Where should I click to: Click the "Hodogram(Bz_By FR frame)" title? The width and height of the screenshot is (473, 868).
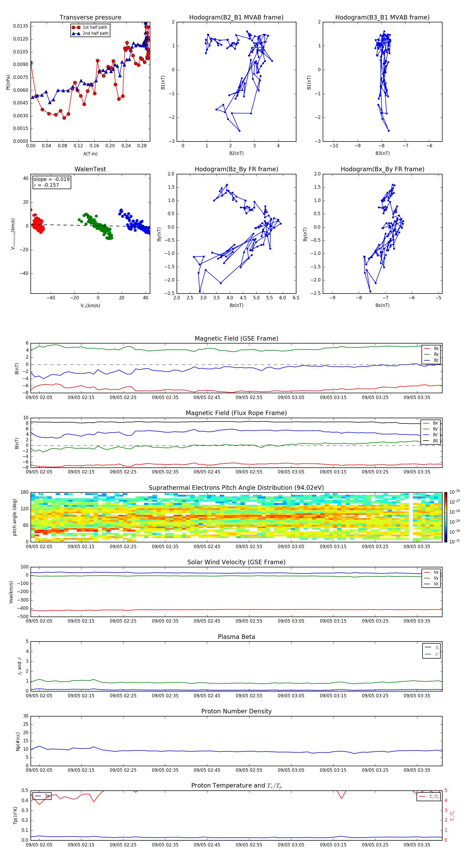[x=236, y=169]
